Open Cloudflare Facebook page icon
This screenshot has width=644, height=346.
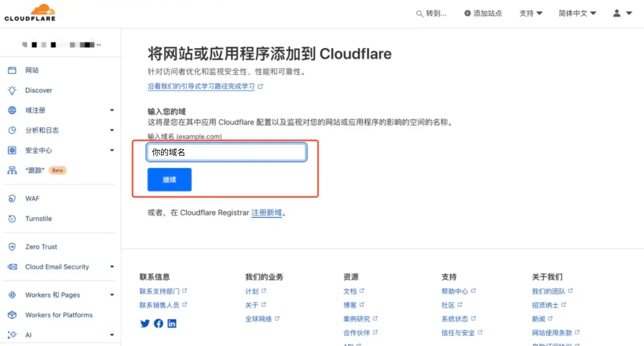point(158,324)
